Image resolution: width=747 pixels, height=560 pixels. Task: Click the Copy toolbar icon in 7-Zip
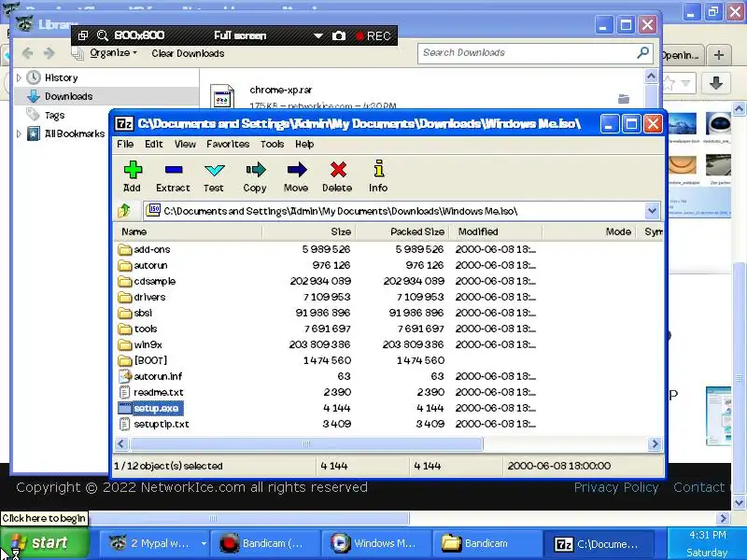[255, 176]
